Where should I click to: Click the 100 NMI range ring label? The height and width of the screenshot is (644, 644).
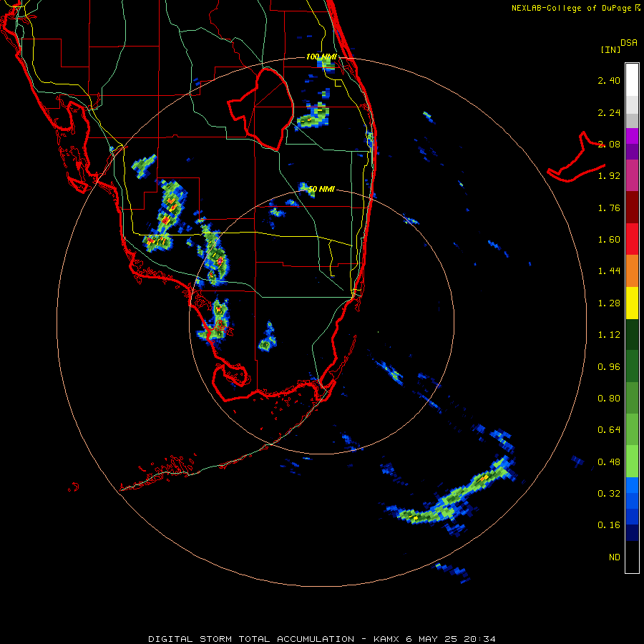(x=321, y=57)
